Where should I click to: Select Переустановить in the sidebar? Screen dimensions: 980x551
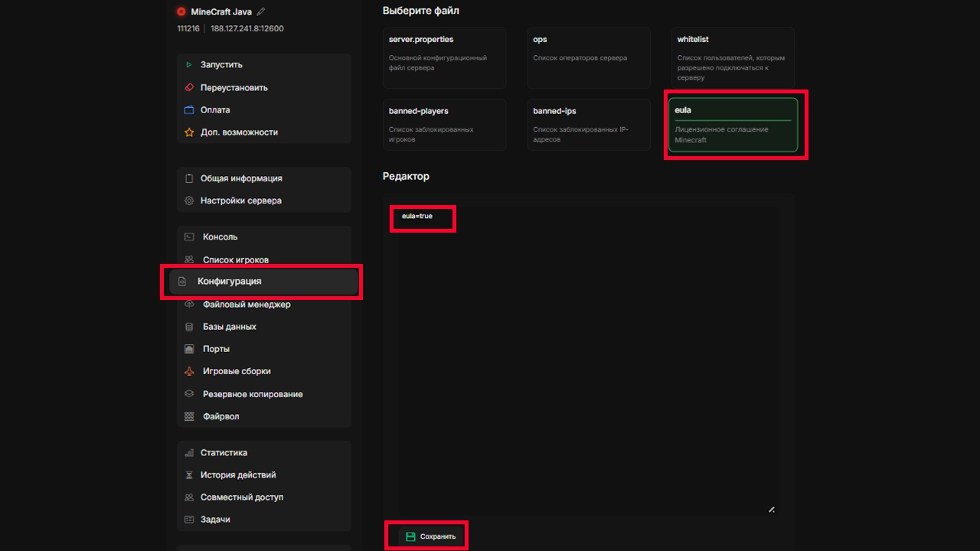235,87
